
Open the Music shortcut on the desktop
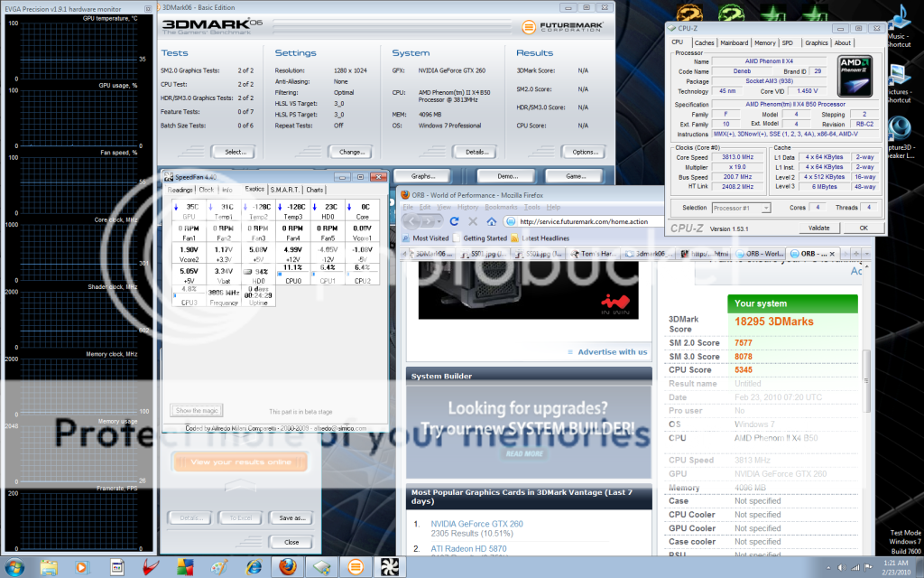[x=899, y=27]
